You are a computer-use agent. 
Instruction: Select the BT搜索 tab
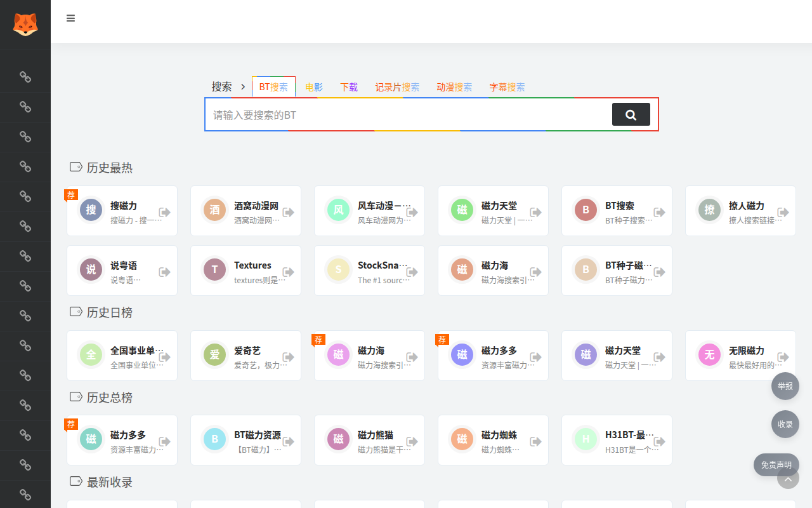click(x=273, y=87)
